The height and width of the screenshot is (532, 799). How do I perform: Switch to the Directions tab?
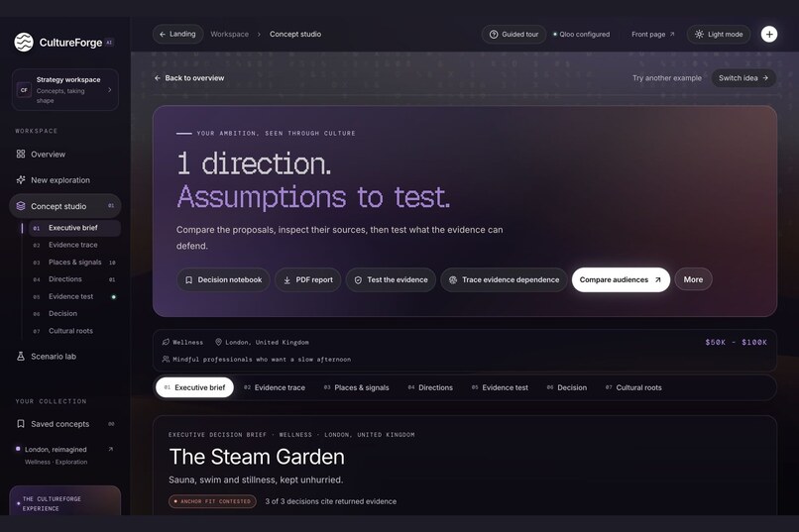point(430,387)
